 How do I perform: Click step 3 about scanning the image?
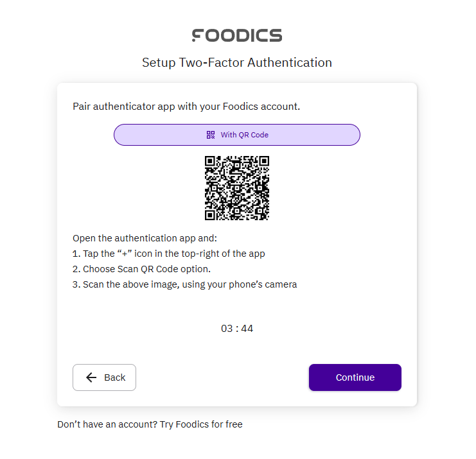185,284
